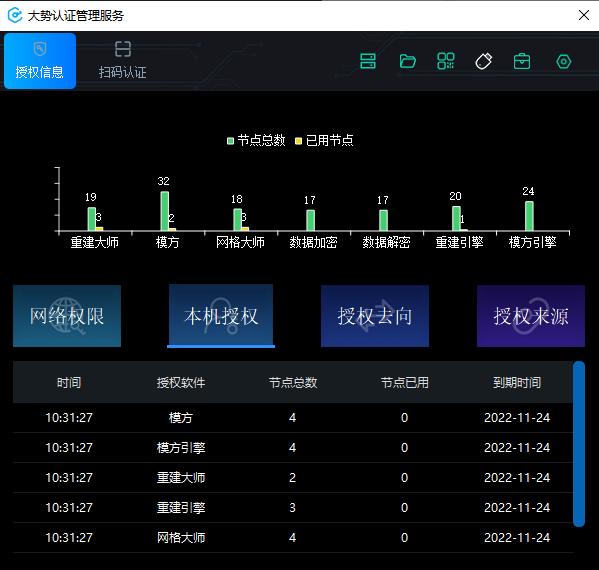Click the QR code grid icon
The width and height of the screenshot is (599, 570).
coord(446,61)
